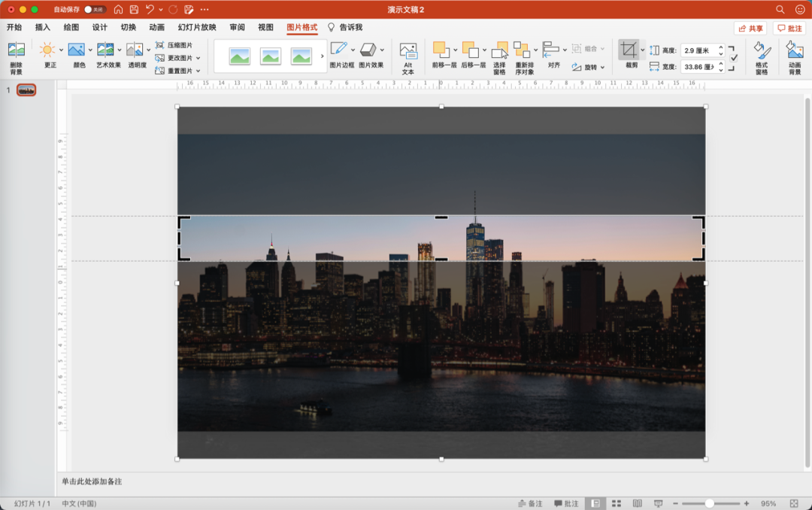Click 重新排序对象 reorder objects icon
The width and height of the screenshot is (812, 510).
click(522, 50)
